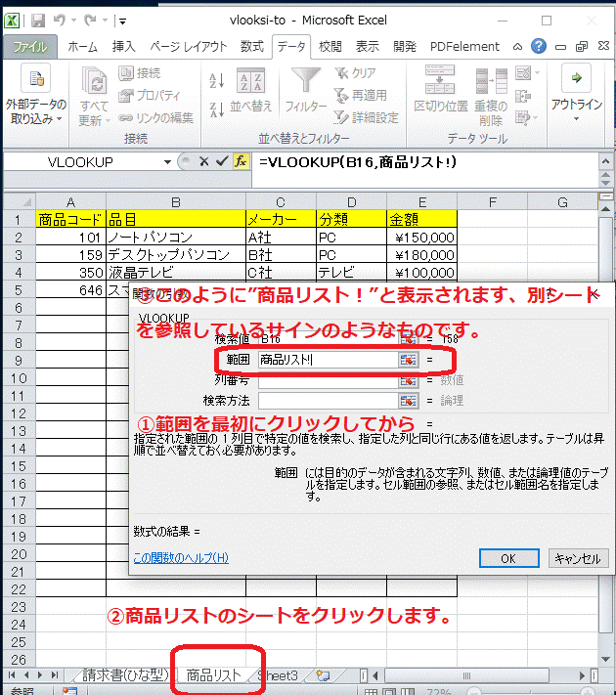
Task: Click the fx insert function button
Action: [x=241, y=161]
